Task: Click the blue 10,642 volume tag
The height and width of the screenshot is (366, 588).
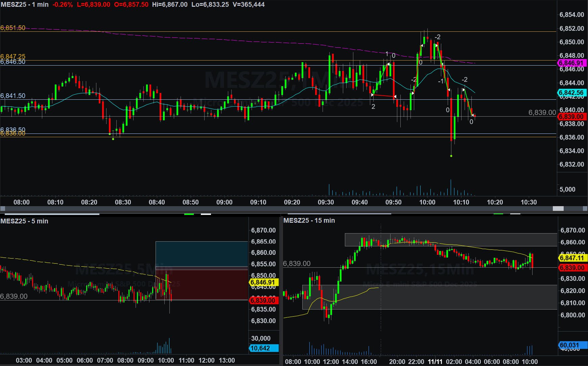Action: point(264,348)
